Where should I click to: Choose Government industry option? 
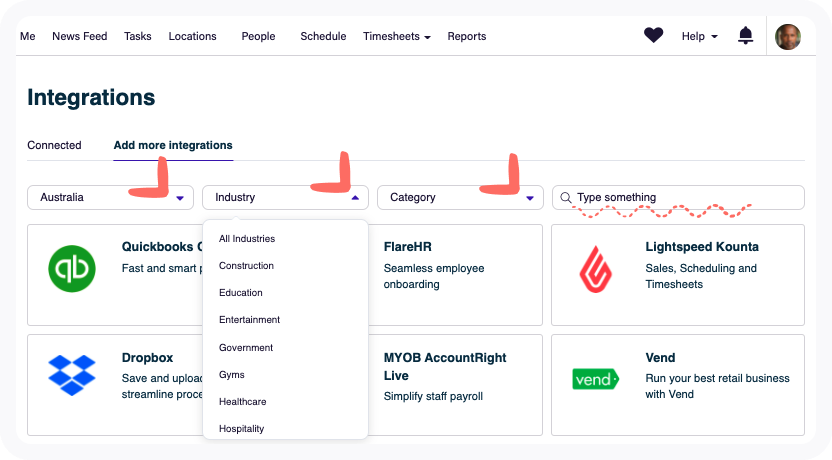pos(246,348)
